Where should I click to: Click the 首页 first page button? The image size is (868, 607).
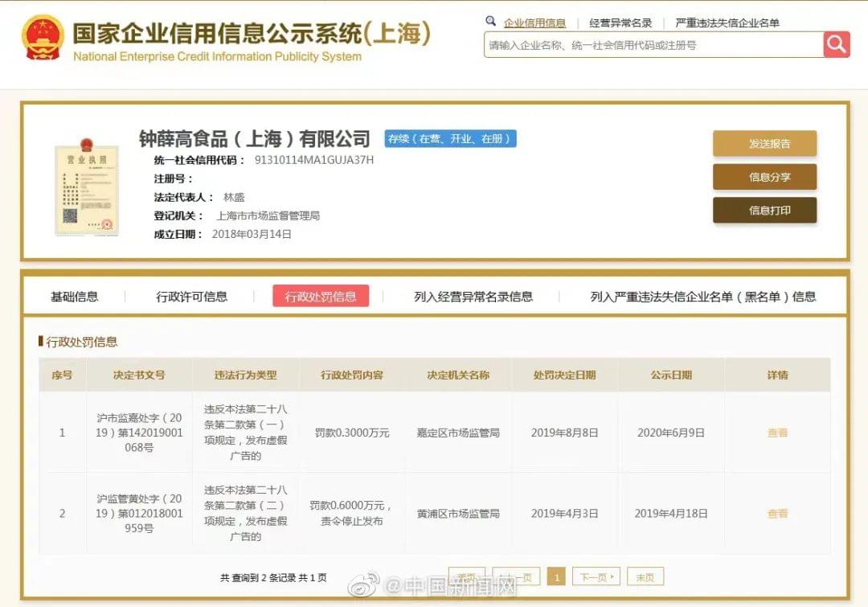pos(467,576)
